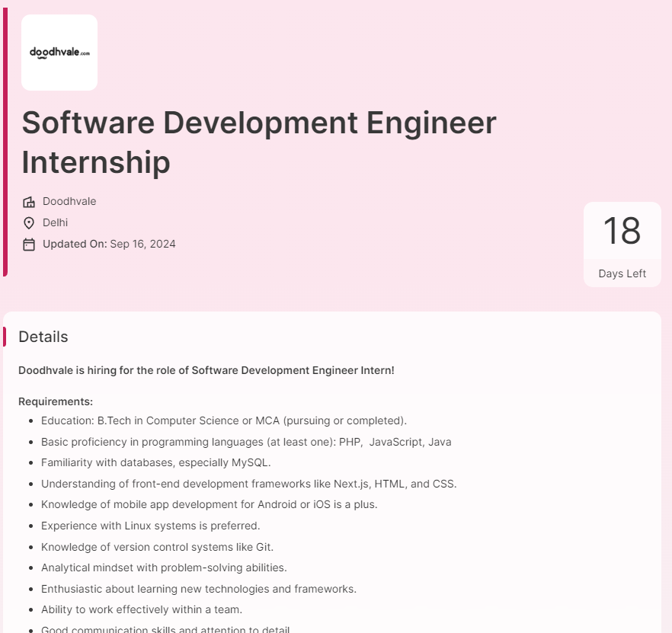672x633 pixels.
Task: Click the 'Basic proficiency in programming languages' bullet
Action: click(x=246, y=442)
